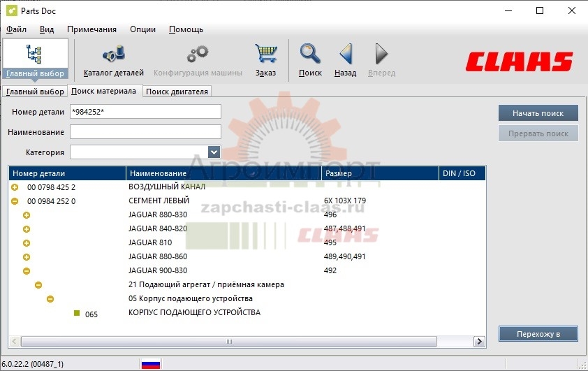Click the Размер column header

pos(380,173)
